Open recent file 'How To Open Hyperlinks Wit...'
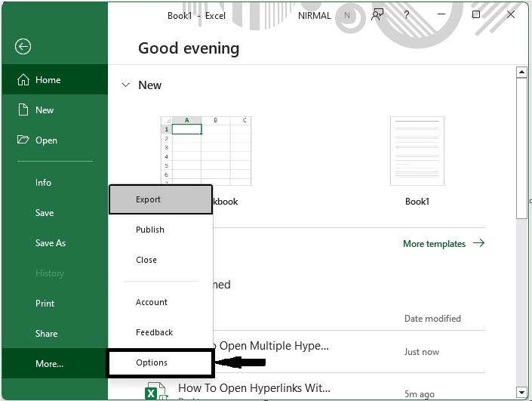This screenshot has width=532, height=401. (x=254, y=388)
